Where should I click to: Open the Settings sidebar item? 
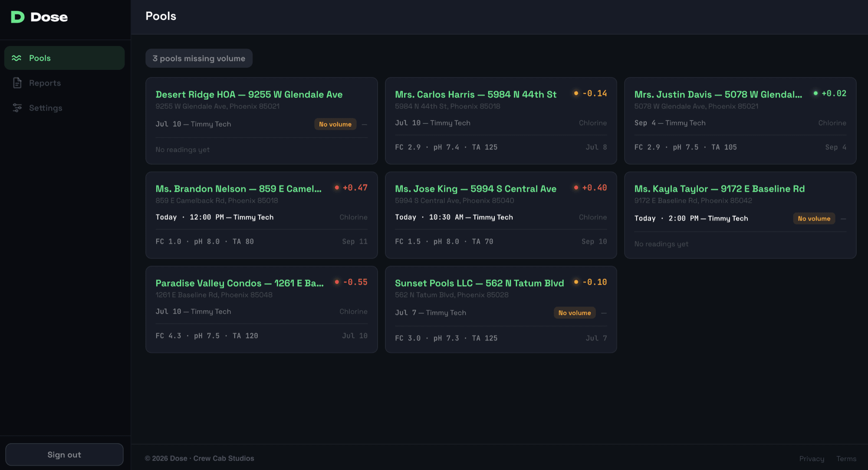coord(64,108)
